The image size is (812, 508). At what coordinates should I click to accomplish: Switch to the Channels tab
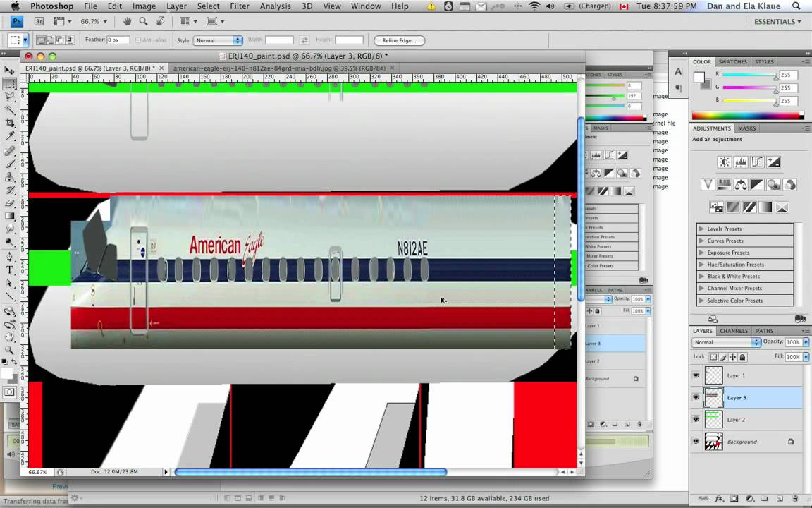click(733, 331)
